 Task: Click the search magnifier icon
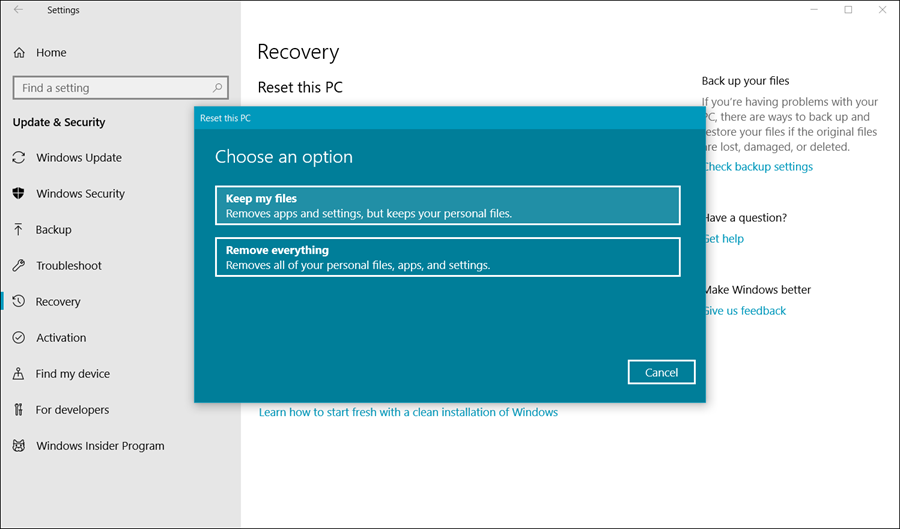click(218, 88)
